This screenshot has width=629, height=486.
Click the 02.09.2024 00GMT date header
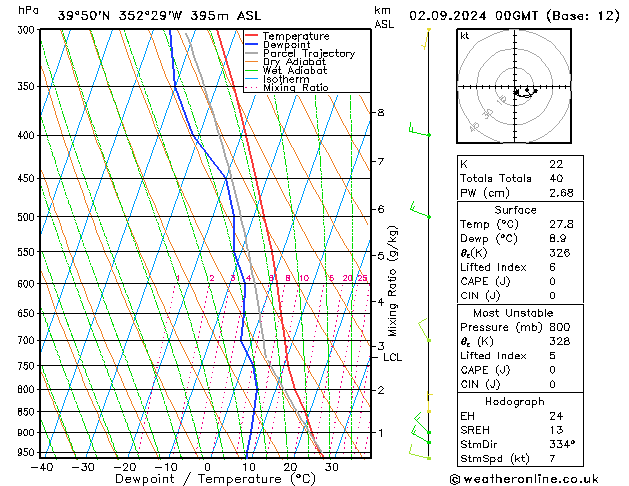474,16
